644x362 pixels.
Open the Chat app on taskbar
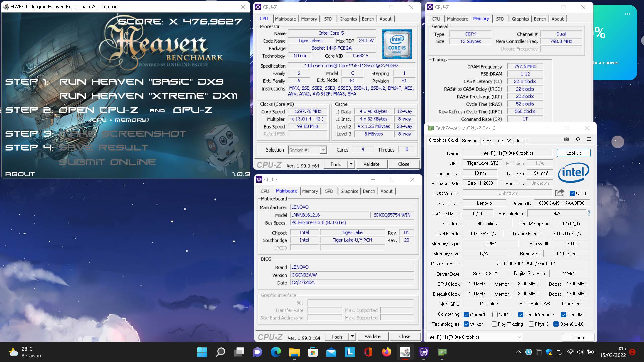(257, 352)
